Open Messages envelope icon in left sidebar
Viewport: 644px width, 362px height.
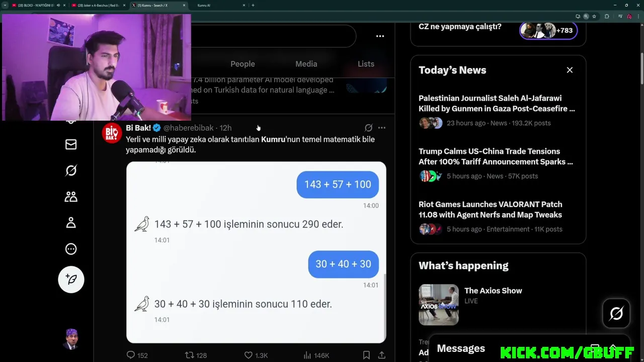click(71, 145)
